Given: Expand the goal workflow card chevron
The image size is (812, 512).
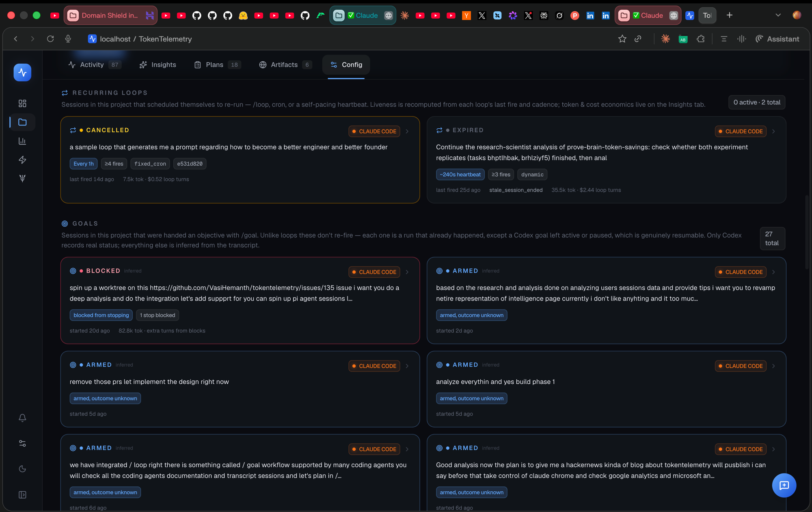Looking at the screenshot, I should [407, 449].
